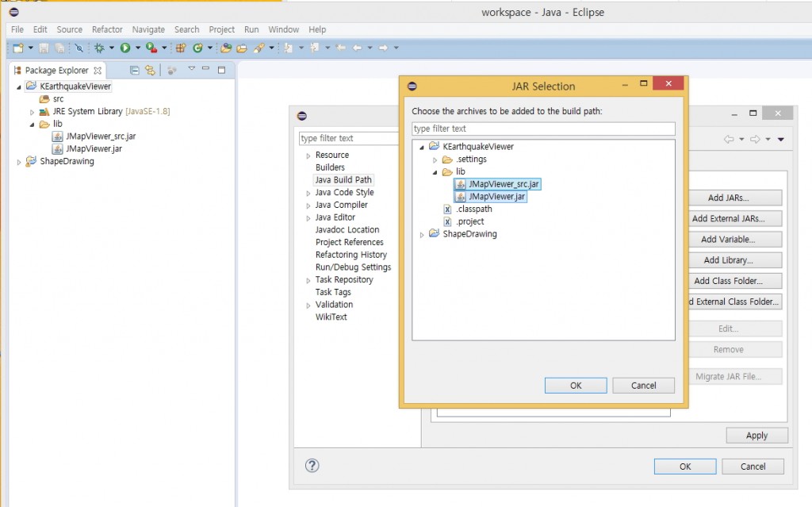The height and width of the screenshot is (507, 812).
Task: Click the View Menu icon in Package Explorer
Action: [x=191, y=68]
